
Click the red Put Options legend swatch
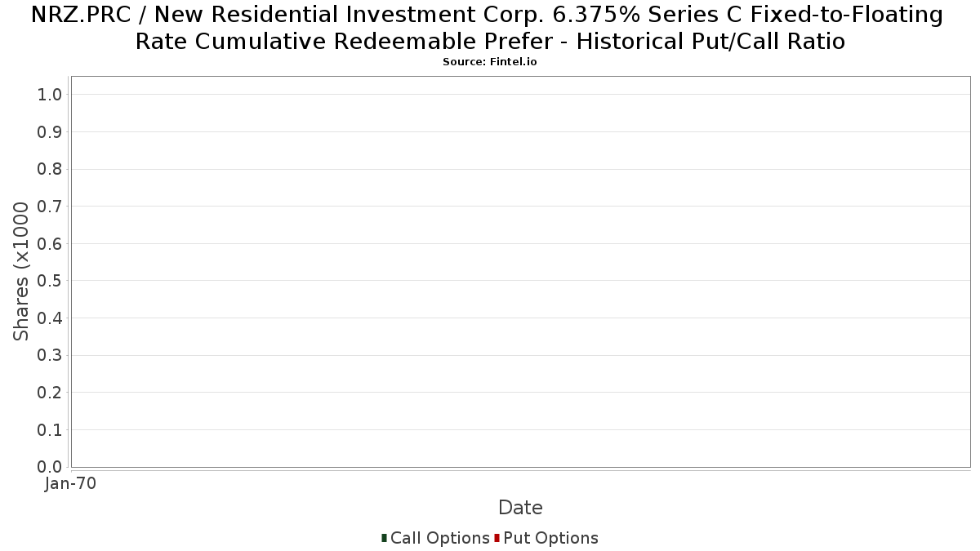497,538
